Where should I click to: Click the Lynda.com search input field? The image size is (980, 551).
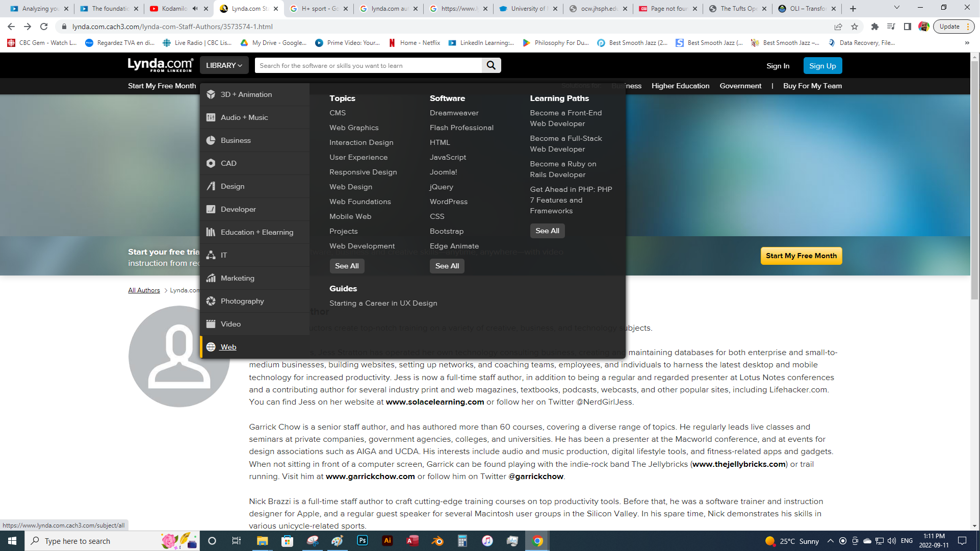click(367, 65)
